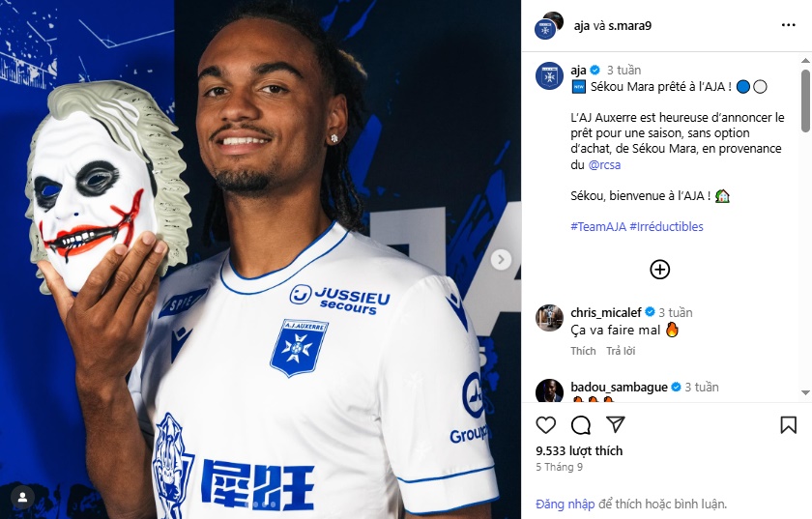812x519 pixels.
Task: Open badou_sambague's profile name
Action: 619,387
